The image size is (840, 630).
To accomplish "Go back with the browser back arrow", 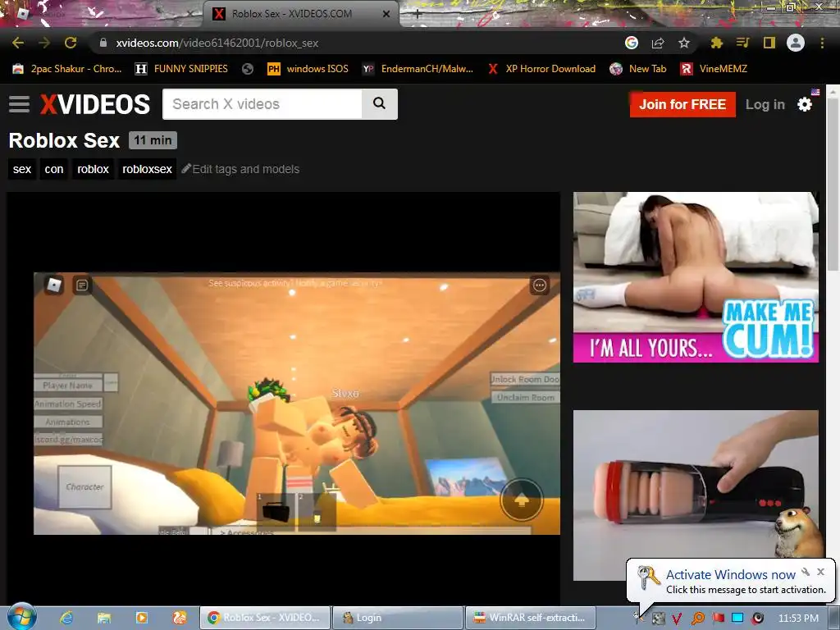I will point(18,43).
